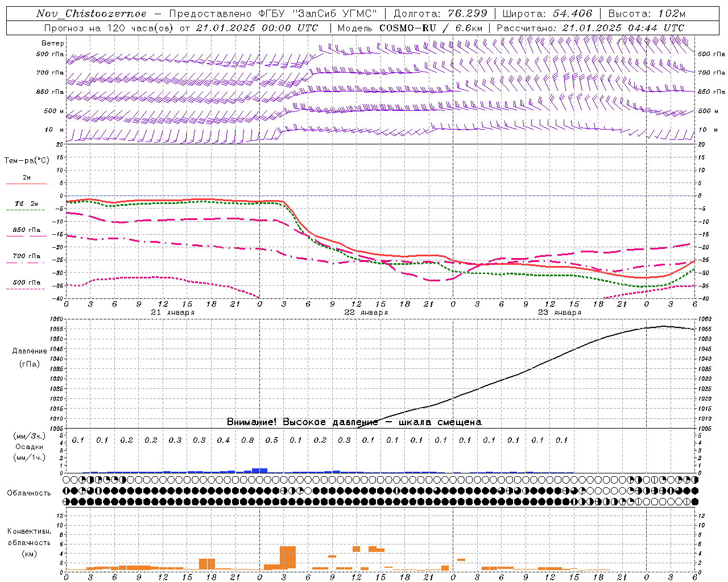Click the 'Тем-ра(°C)' temperature axis label
The width and height of the screenshot is (728, 582).
point(27,161)
